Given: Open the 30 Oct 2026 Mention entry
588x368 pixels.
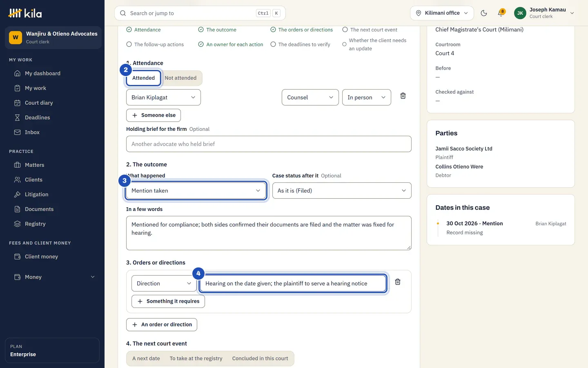Looking at the screenshot, I should click(x=501, y=228).
